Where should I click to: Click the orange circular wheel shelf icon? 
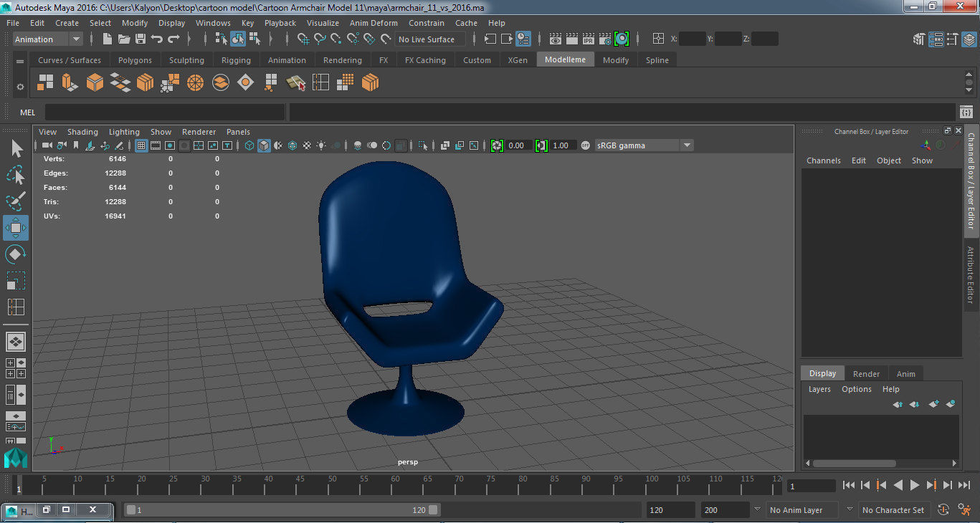(x=195, y=83)
